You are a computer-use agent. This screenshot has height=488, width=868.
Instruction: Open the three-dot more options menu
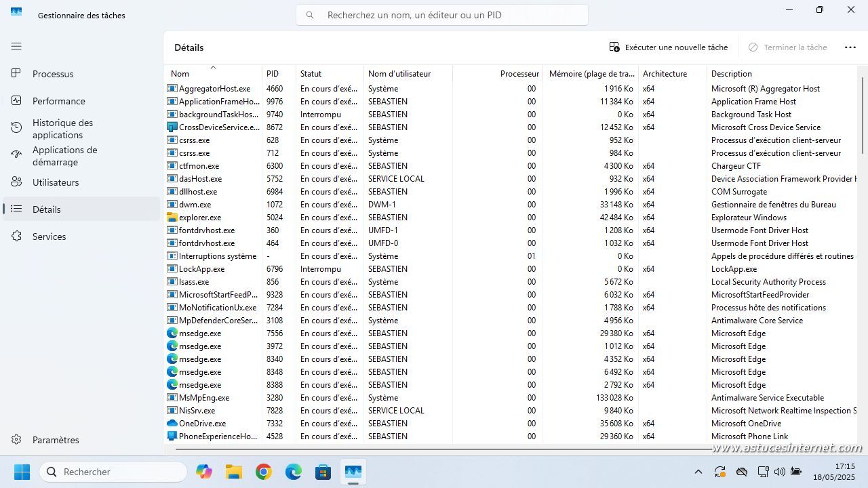[850, 47]
